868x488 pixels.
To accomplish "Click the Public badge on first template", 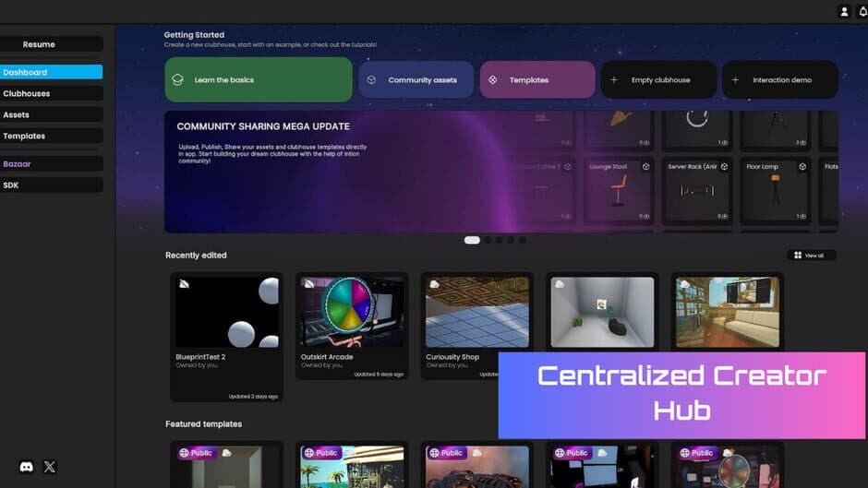I will point(195,453).
